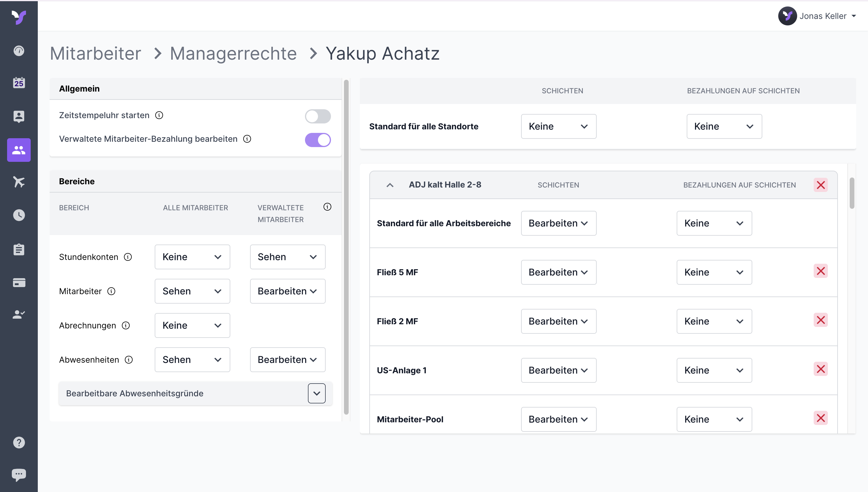Disable Verwaltete Mitarbeiter-Bezahlung bearbeiten toggle
This screenshot has width=868, height=492.
(318, 140)
